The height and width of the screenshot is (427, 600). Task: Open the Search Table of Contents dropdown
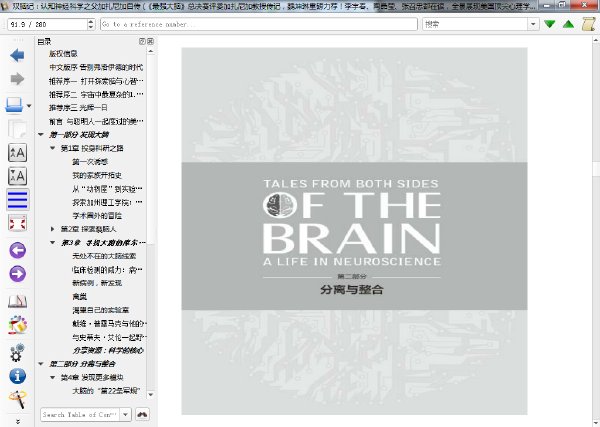click(125, 414)
